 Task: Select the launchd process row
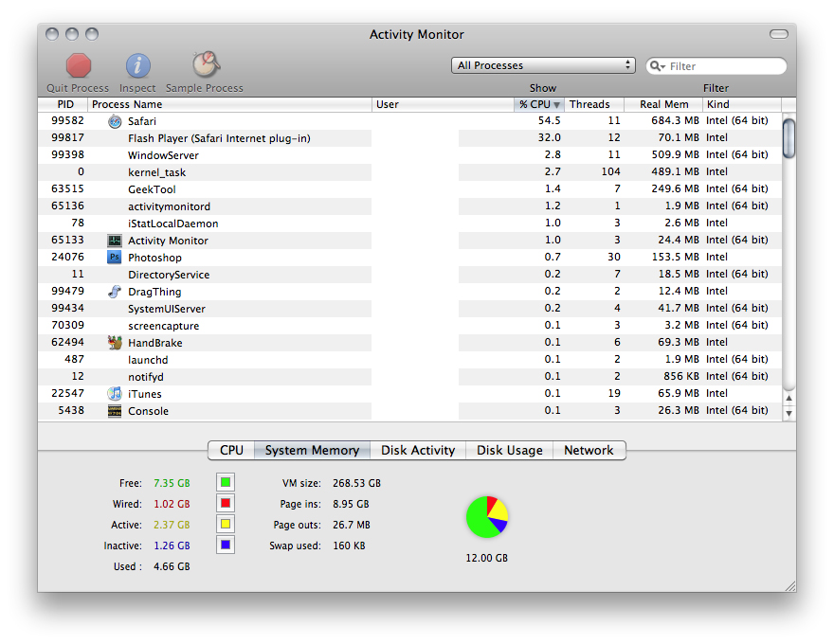[x=409, y=359]
